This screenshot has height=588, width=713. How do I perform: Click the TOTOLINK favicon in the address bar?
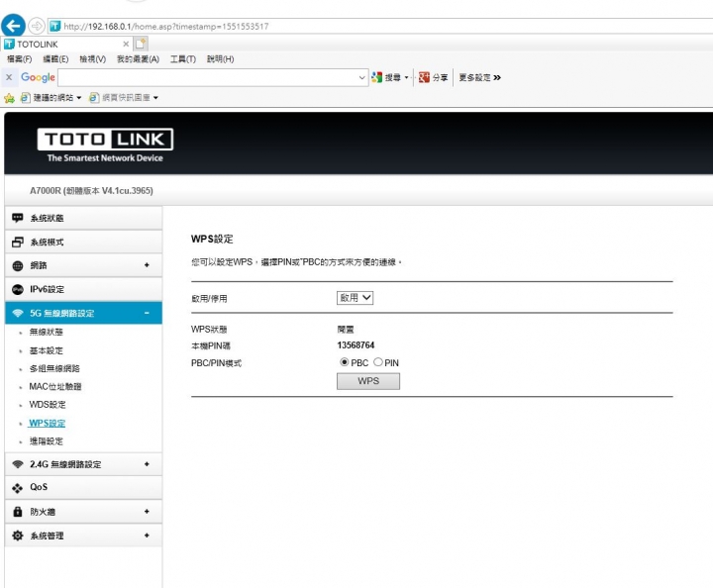pyautogui.click(x=55, y=26)
